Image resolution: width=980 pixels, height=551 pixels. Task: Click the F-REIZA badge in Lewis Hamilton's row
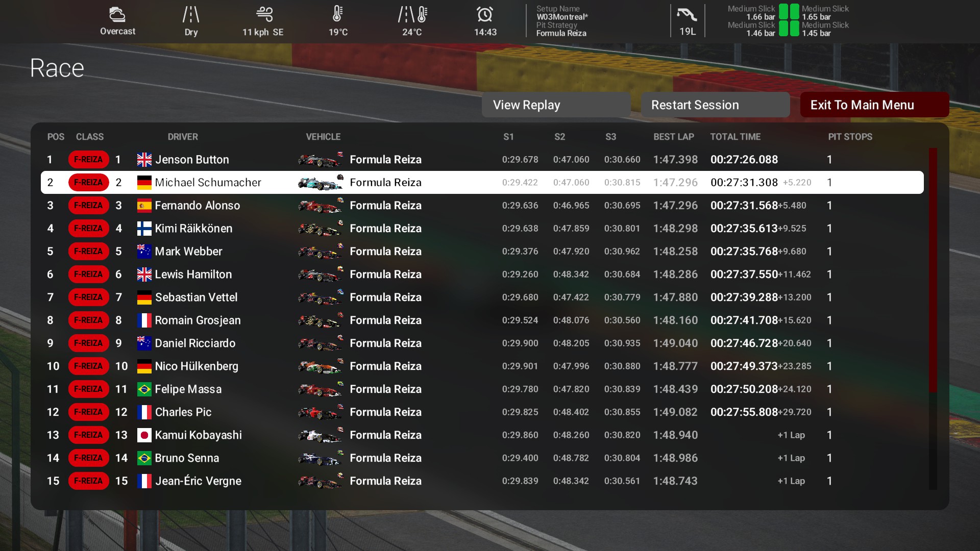(88, 274)
